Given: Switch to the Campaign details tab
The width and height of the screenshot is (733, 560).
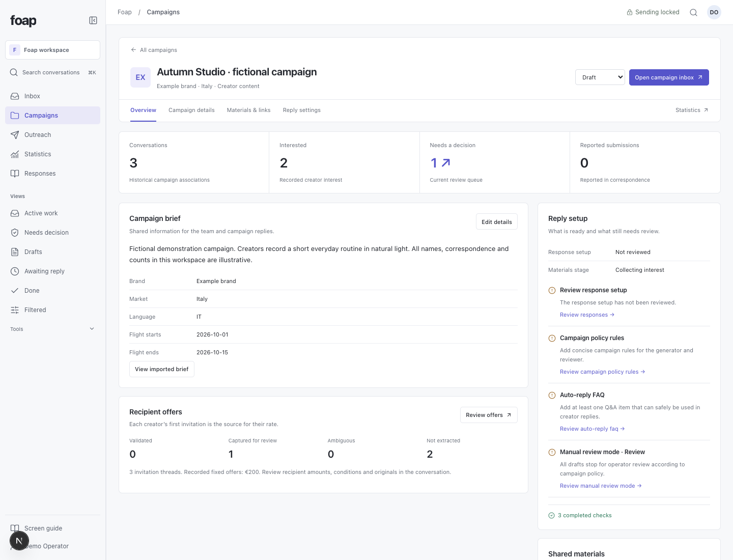Looking at the screenshot, I should (x=191, y=110).
